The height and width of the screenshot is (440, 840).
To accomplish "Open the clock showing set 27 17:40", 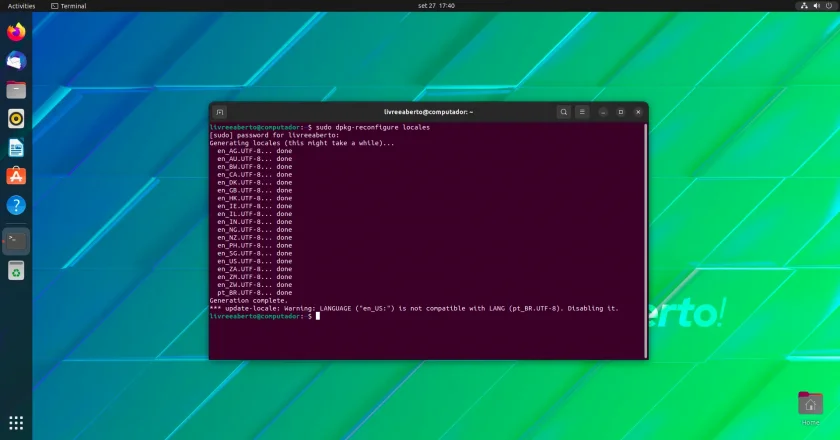I will point(436,6).
